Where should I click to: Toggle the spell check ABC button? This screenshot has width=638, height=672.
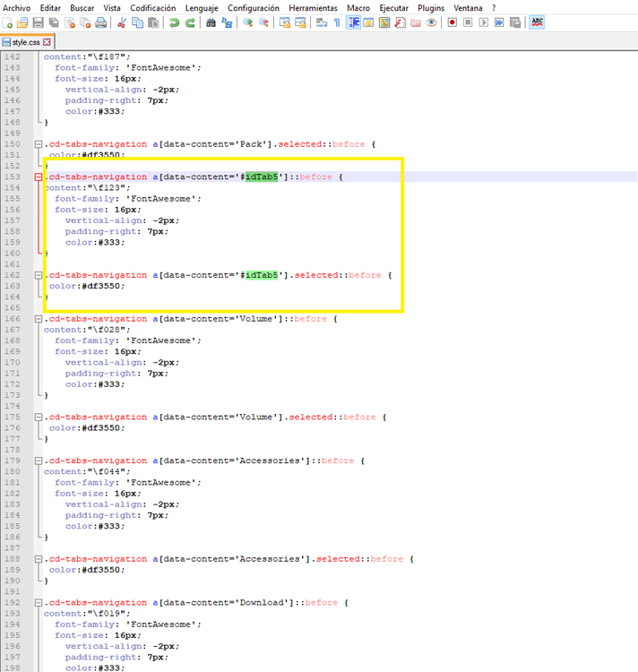(537, 22)
